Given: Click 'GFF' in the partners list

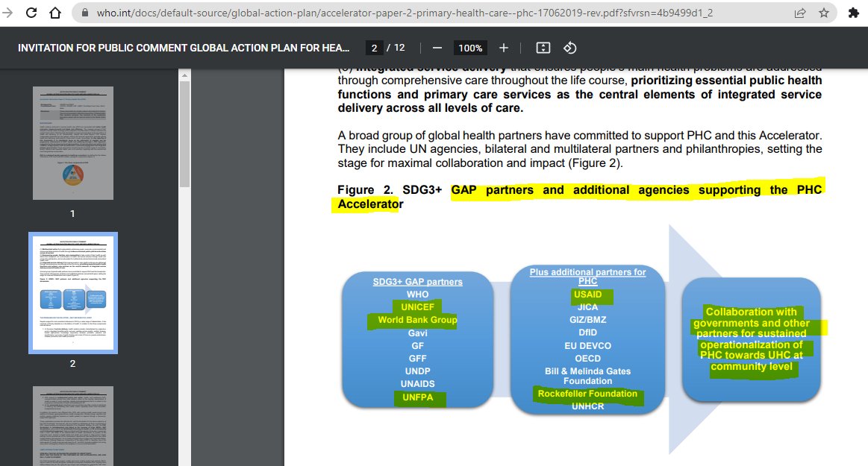Looking at the screenshot, I should [417, 358].
